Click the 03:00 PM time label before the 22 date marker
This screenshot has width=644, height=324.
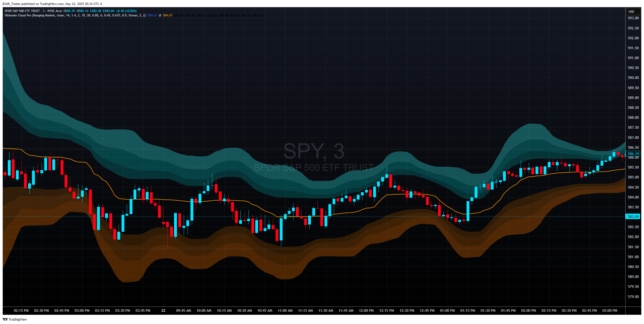82,310
